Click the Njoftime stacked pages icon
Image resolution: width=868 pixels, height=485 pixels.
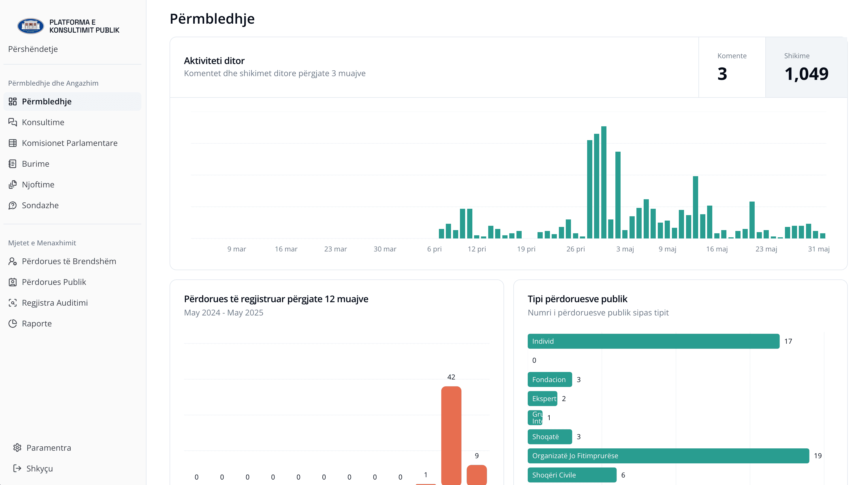tap(12, 184)
